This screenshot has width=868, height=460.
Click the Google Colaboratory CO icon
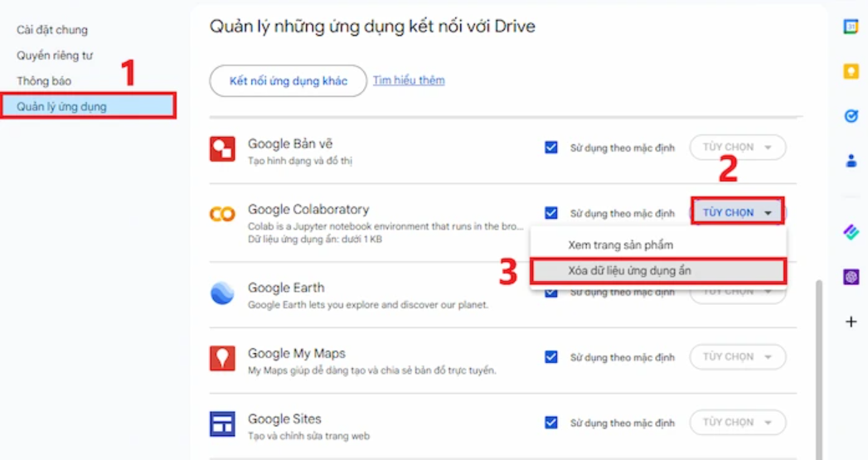pos(222,214)
